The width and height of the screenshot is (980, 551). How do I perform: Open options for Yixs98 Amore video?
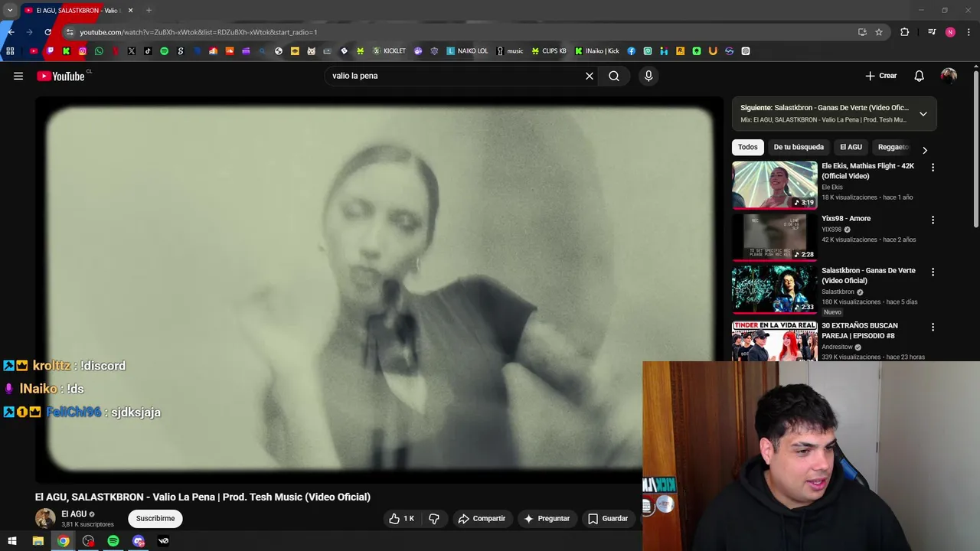pyautogui.click(x=933, y=220)
